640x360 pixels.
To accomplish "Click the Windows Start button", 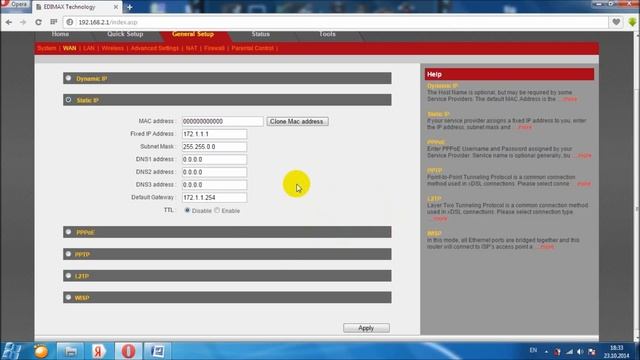I will pyautogui.click(x=12, y=351).
